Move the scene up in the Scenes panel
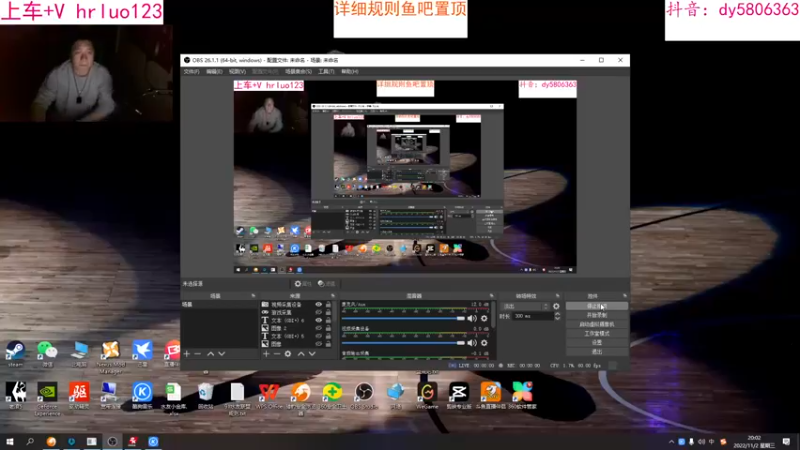 coord(210,354)
